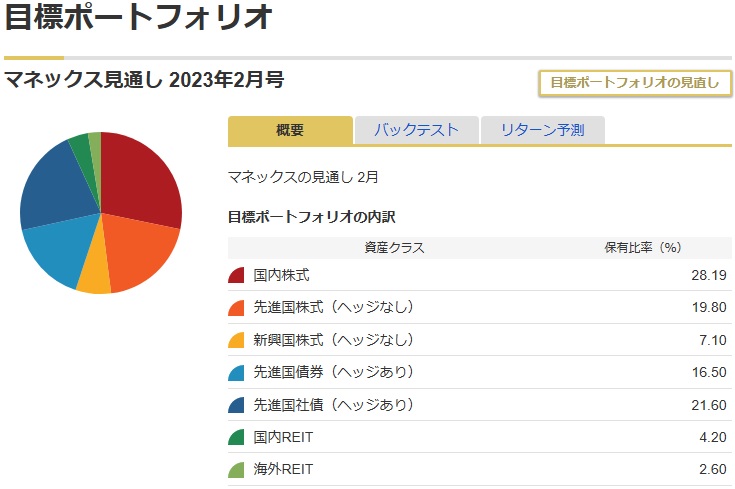Click the navy 先進国社債 legend icon
Screen dimensions: 735x489
coord(237,405)
